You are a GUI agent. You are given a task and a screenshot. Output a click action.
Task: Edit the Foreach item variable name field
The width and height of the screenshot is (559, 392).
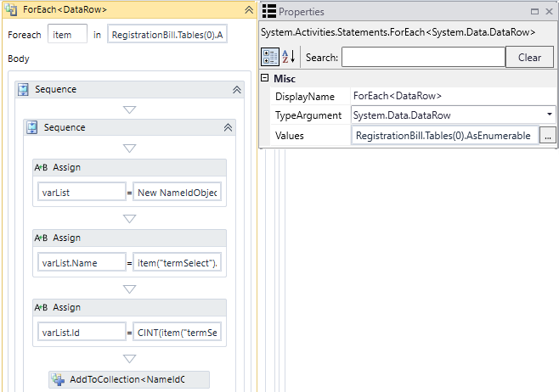coord(67,35)
